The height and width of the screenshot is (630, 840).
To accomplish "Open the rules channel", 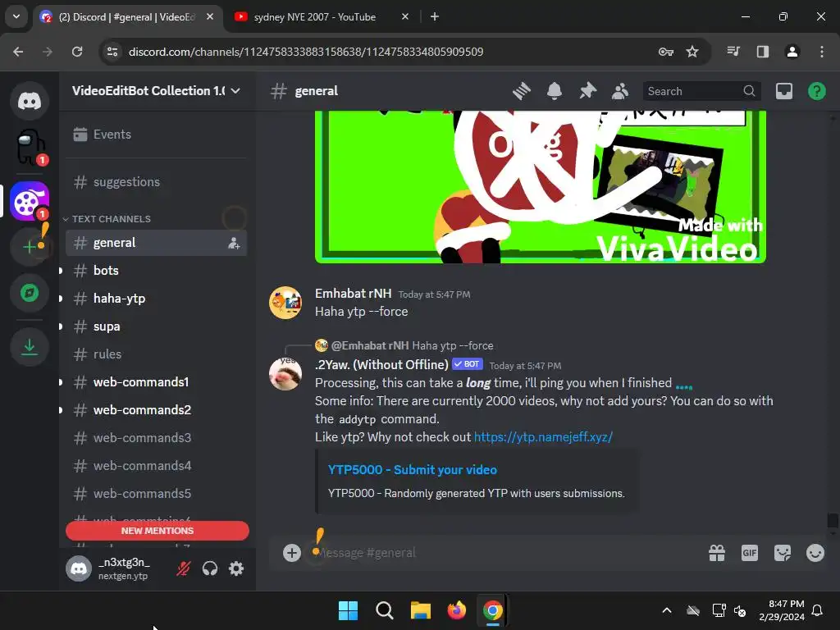I will [156, 354].
